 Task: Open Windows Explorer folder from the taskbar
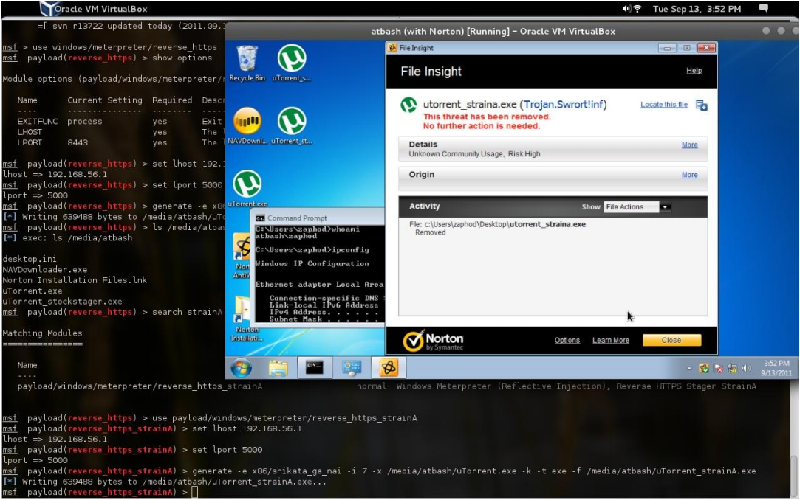[278, 368]
